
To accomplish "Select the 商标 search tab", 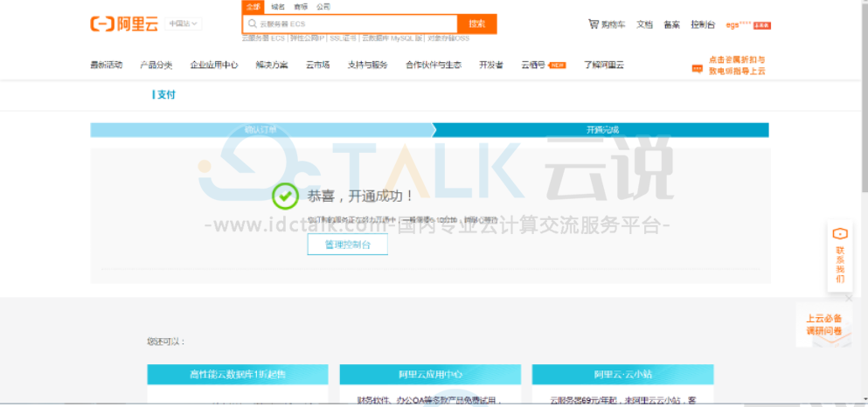I will pos(301,7).
